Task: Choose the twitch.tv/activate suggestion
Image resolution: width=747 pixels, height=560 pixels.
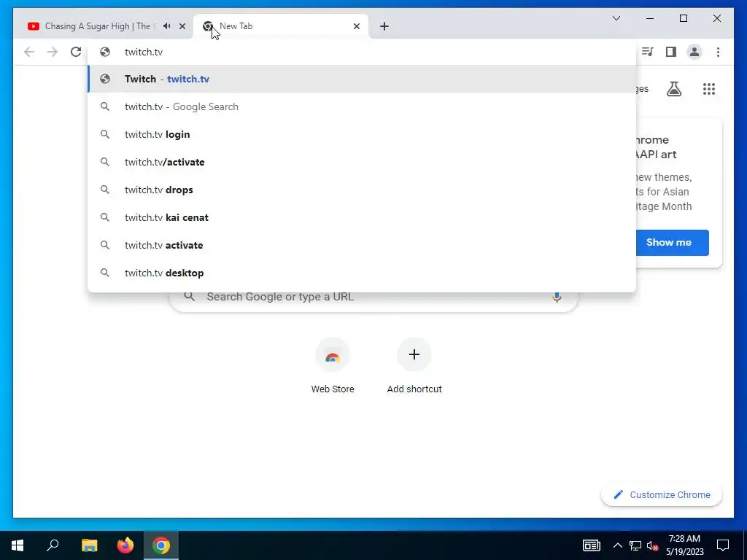Action: 362,162
